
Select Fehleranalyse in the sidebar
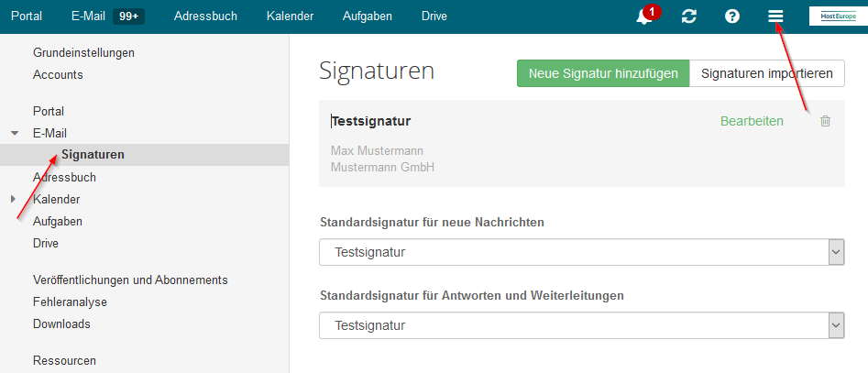pos(70,302)
